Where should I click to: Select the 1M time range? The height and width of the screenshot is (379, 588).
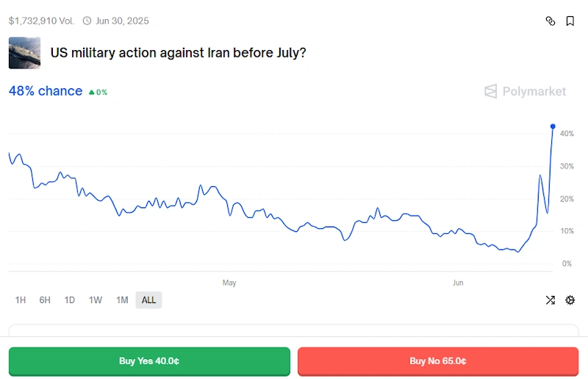[122, 300]
